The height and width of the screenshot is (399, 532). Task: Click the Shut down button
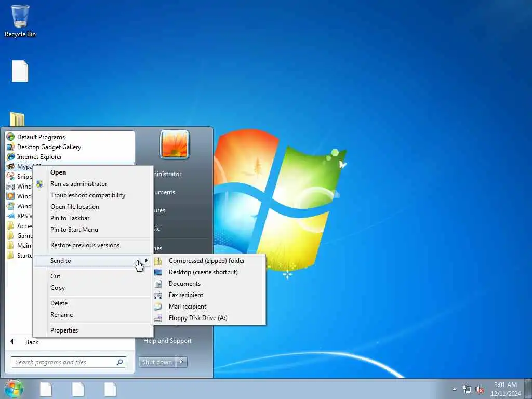(157, 362)
